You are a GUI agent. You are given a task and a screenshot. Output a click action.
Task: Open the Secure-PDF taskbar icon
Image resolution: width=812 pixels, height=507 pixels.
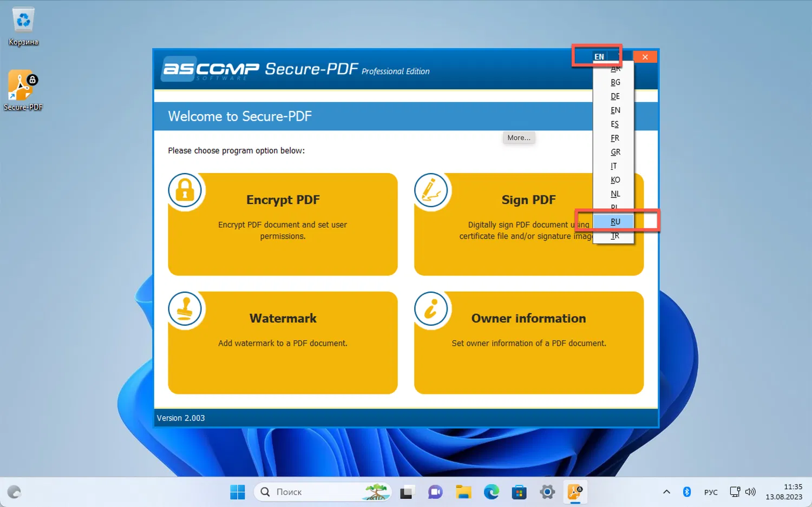(x=575, y=491)
